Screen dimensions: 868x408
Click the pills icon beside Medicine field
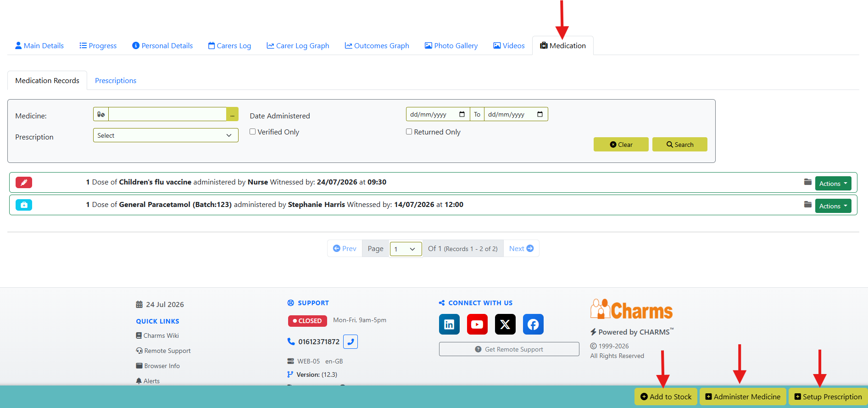point(101,114)
